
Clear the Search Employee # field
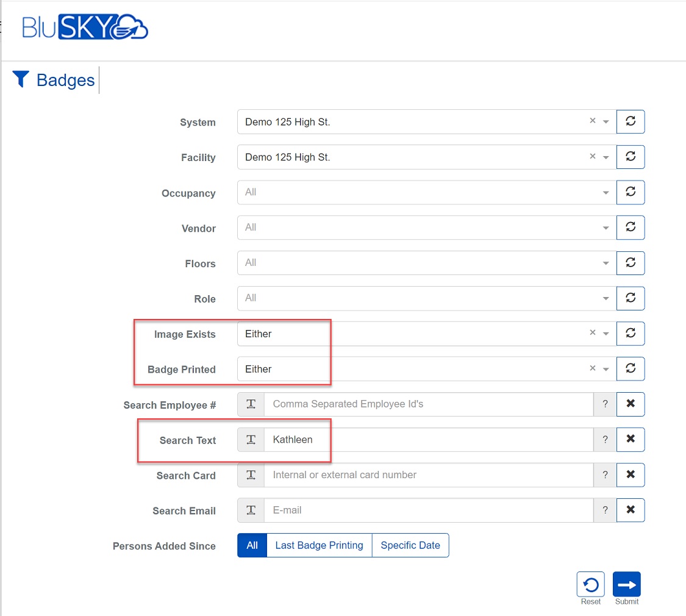[631, 404]
